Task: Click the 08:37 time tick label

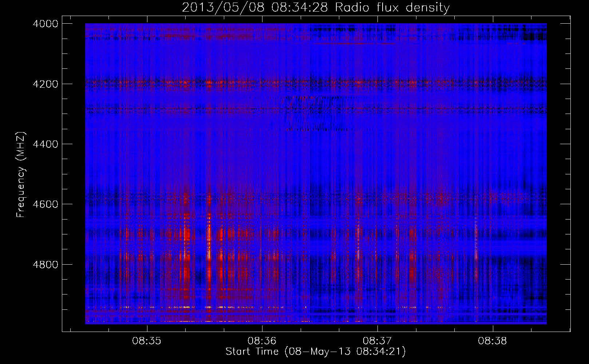Action: point(377,341)
